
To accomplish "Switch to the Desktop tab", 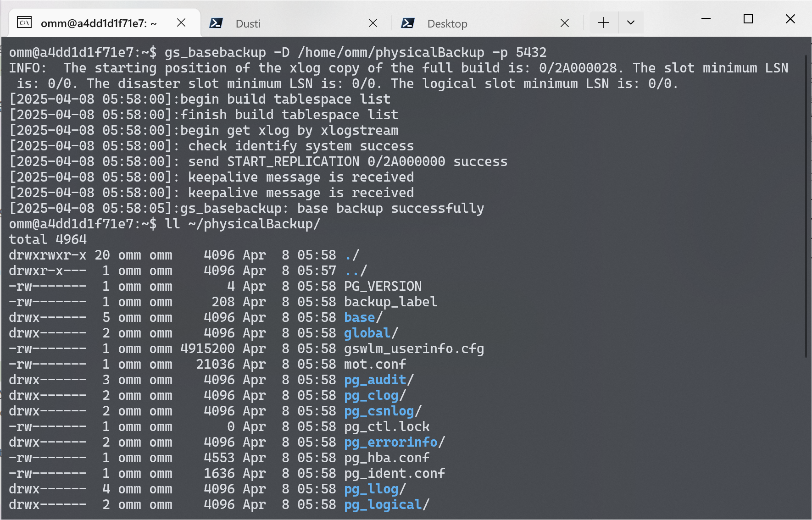I will point(447,24).
